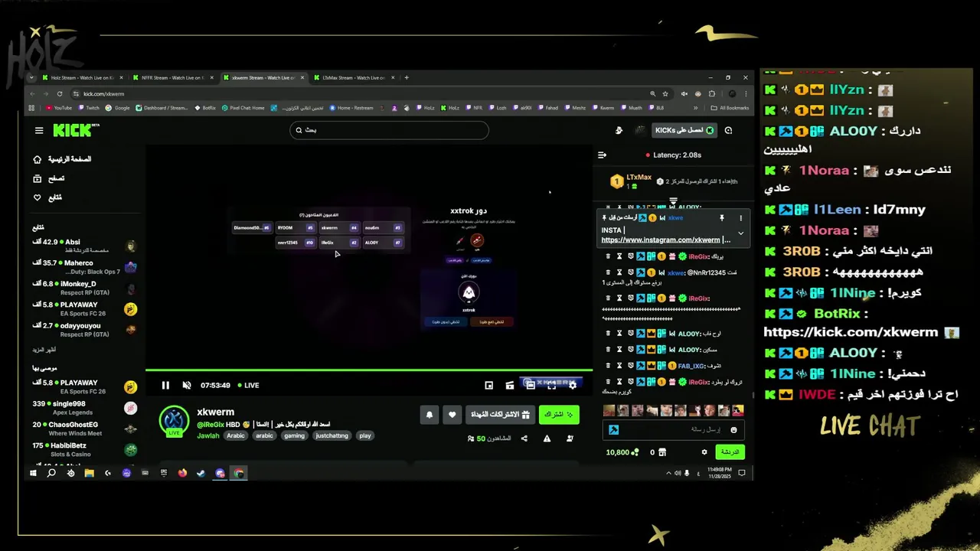The height and width of the screenshot is (551, 980).
Task: Open chat settings gear
Action: coord(704,452)
